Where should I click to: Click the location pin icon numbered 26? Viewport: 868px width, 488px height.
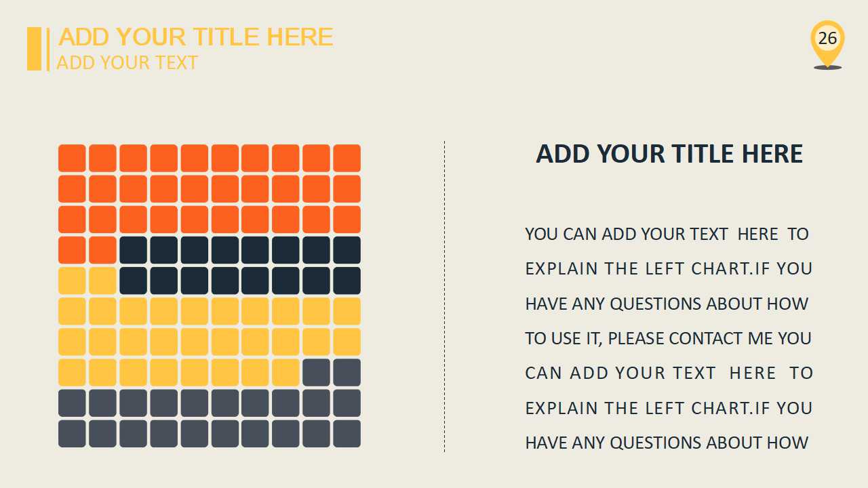pos(827,41)
